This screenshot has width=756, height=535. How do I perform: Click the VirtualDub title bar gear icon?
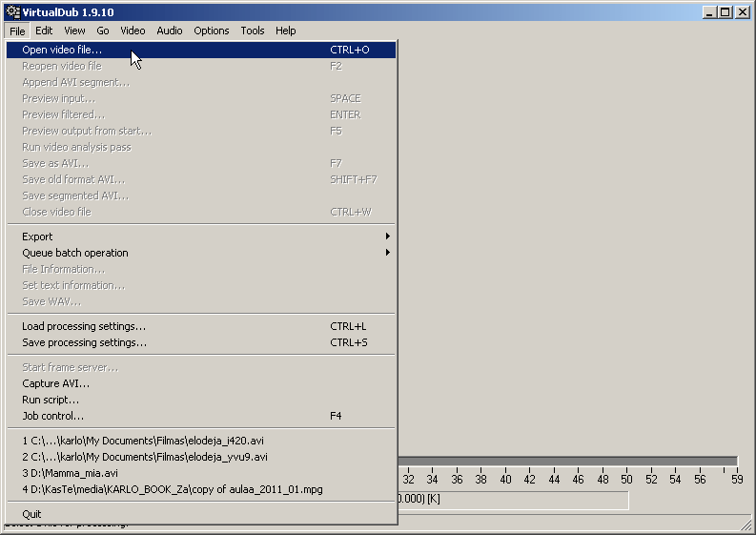click(12, 12)
